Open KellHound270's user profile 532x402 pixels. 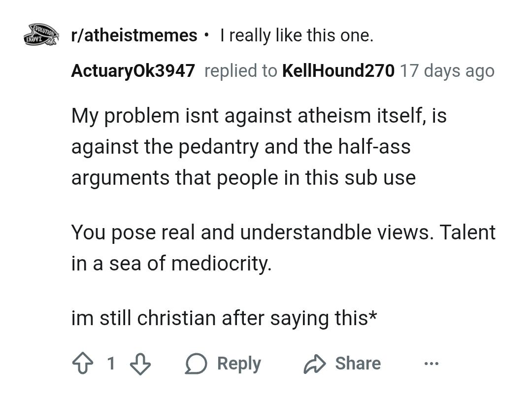tap(338, 71)
